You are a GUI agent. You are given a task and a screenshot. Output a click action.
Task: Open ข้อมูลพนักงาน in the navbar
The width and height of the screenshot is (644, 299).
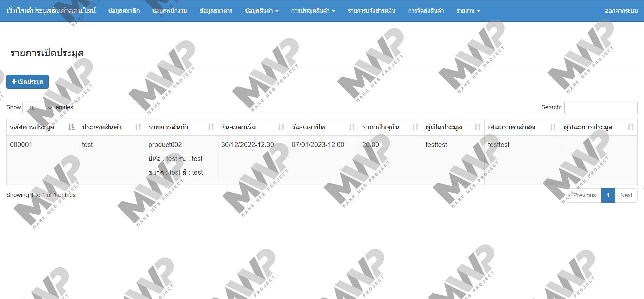point(169,11)
